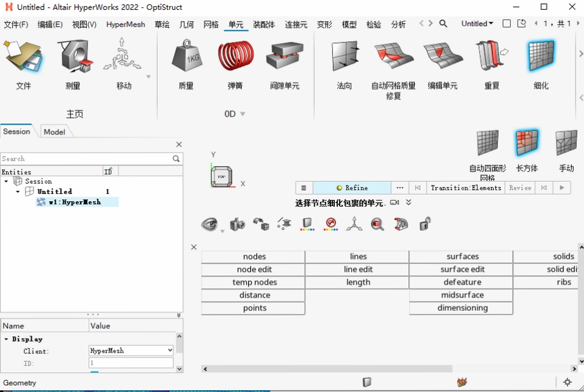This screenshot has width=584, height=392.
Task: Open the 间隙单元 (Gap element) tool
Action: point(284,56)
